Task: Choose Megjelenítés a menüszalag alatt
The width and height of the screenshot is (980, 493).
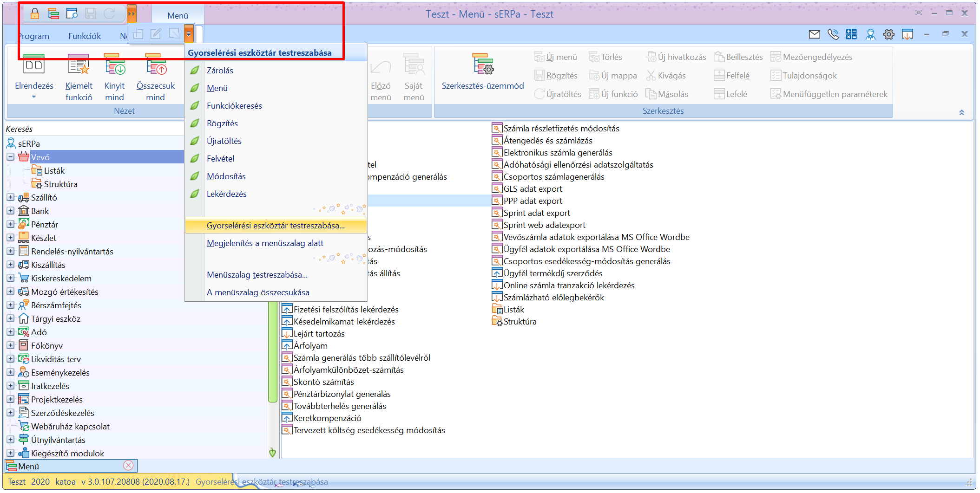Action: (276, 243)
